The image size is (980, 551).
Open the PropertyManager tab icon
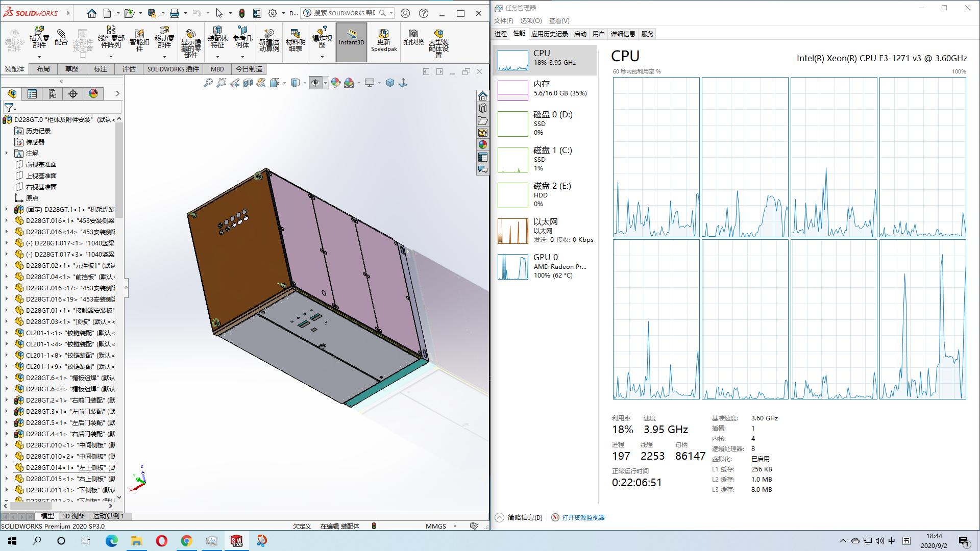click(x=32, y=93)
